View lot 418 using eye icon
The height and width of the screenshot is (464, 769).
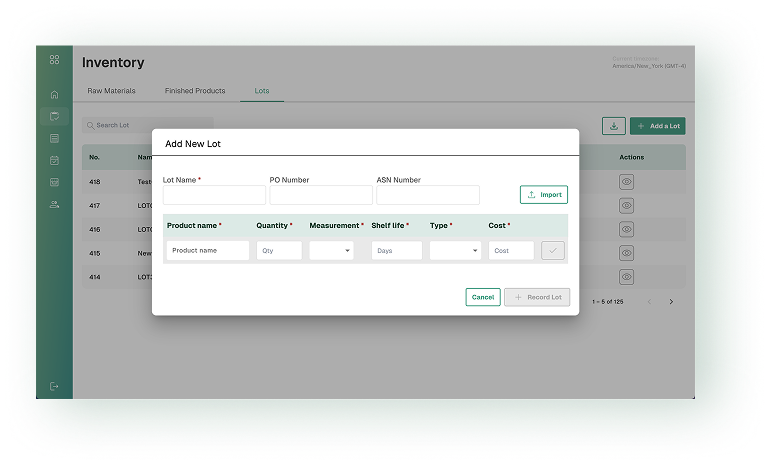[x=627, y=182]
